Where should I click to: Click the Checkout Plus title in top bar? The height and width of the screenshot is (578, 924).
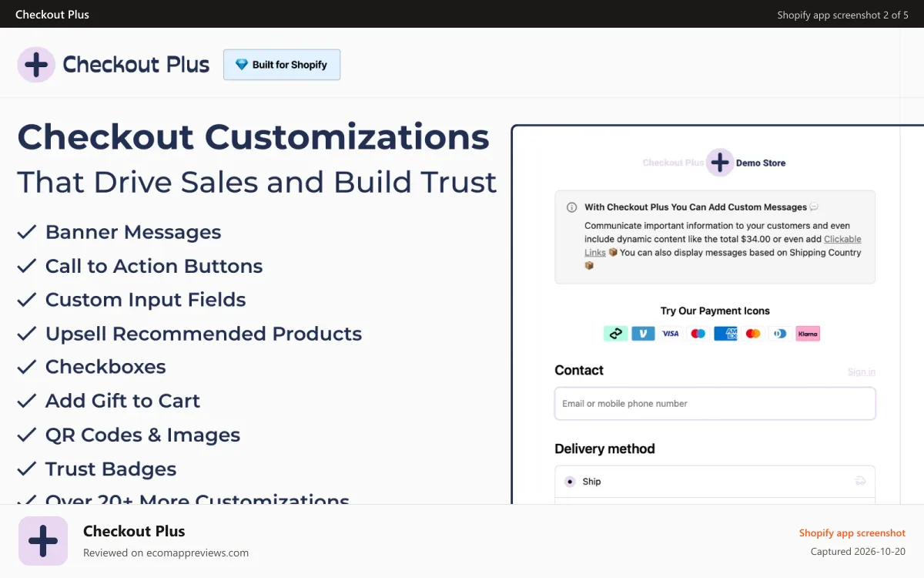52,15
